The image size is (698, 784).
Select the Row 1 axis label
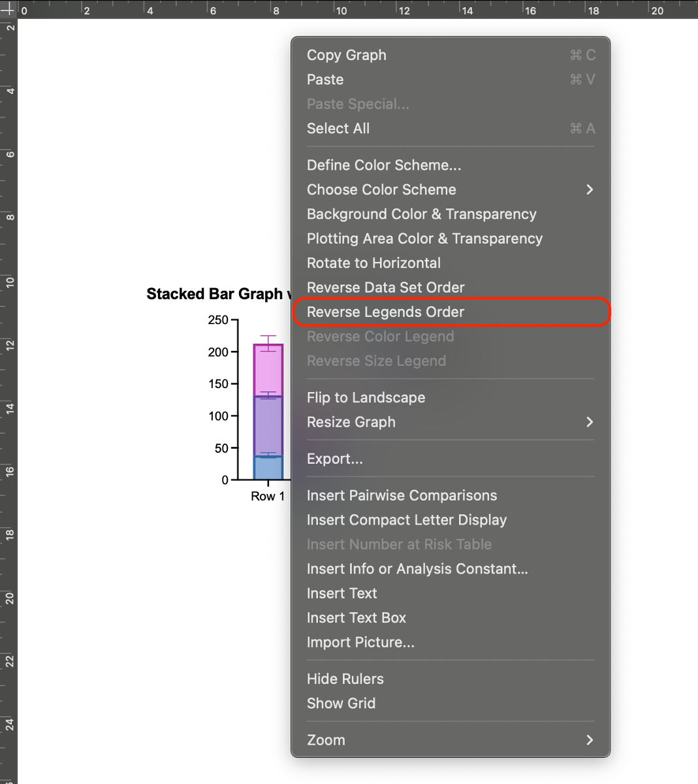pyautogui.click(x=267, y=496)
